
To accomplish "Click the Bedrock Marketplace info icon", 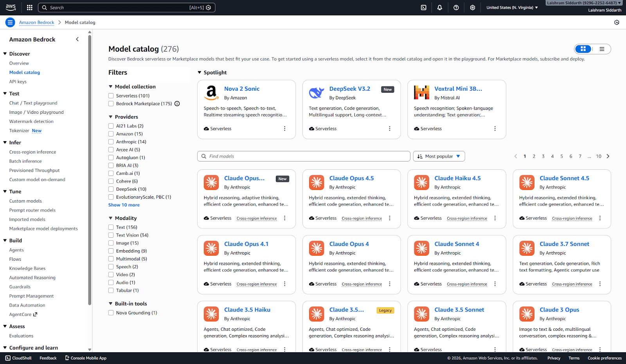I will tap(177, 104).
